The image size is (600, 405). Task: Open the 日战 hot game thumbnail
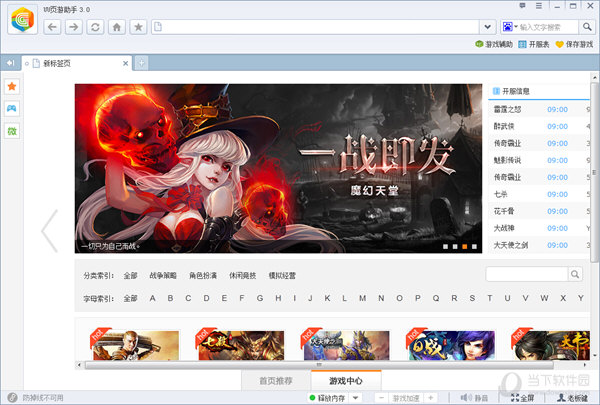click(x=452, y=345)
